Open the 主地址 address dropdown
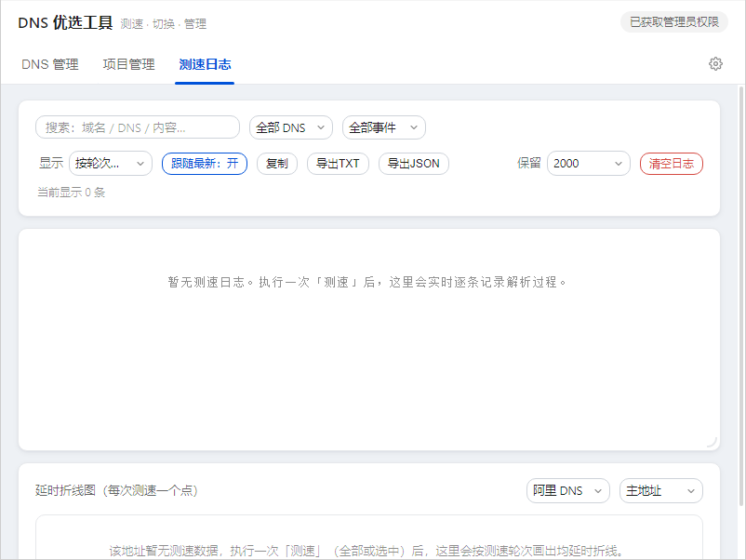 (660, 490)
